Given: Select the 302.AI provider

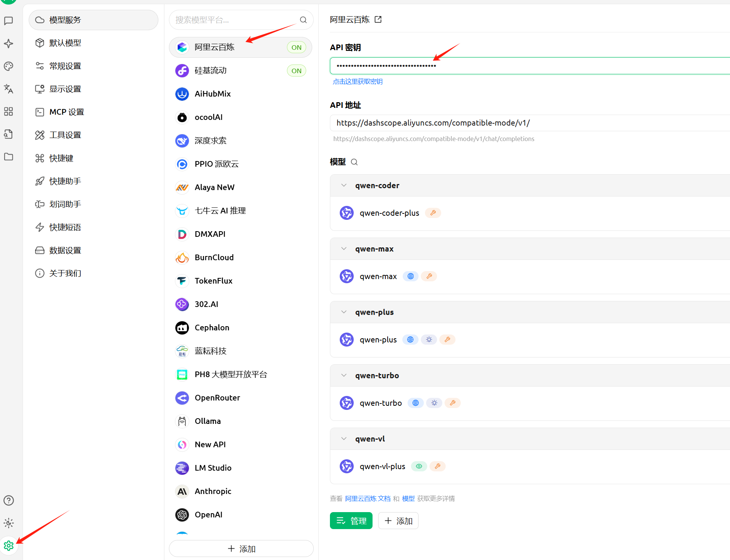Looking at the screenshot, I should (x=241, y=304).
